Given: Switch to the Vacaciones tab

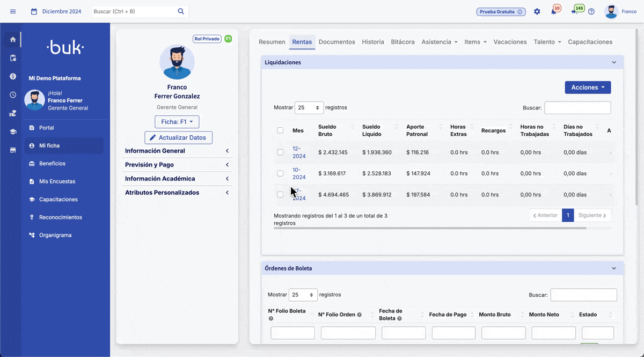Looking at the screenshot, I should [x=510, y=42].
